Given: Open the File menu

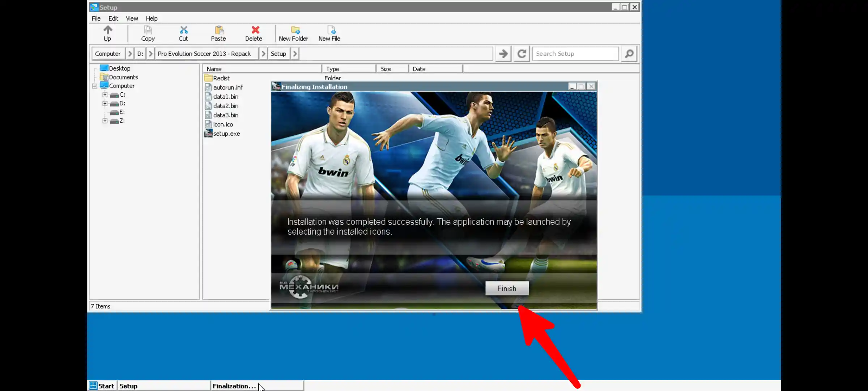Looking at the screenshot, I should pos(96,18).
